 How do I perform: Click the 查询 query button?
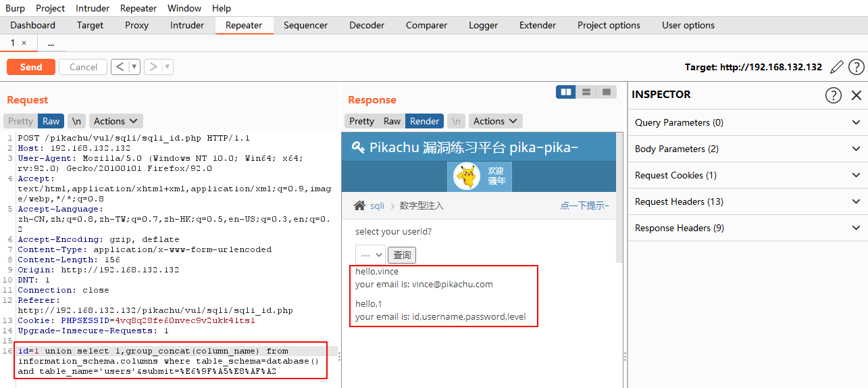point(403,255)
